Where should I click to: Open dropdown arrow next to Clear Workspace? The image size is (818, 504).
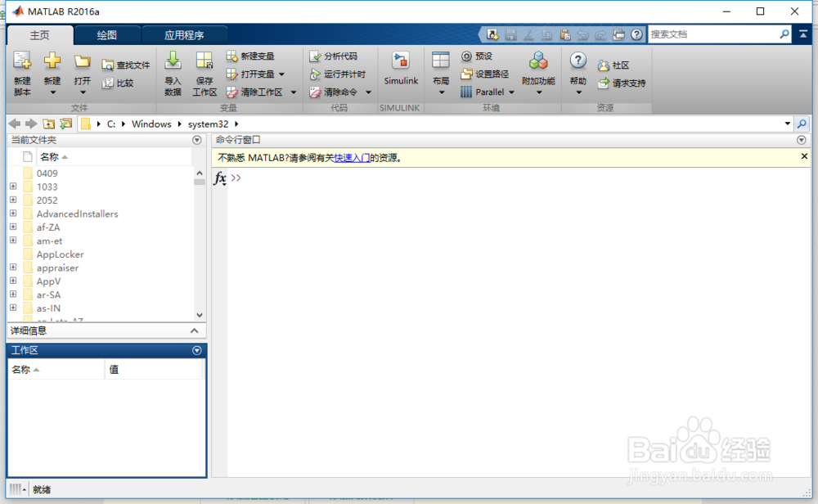[293, 92]
